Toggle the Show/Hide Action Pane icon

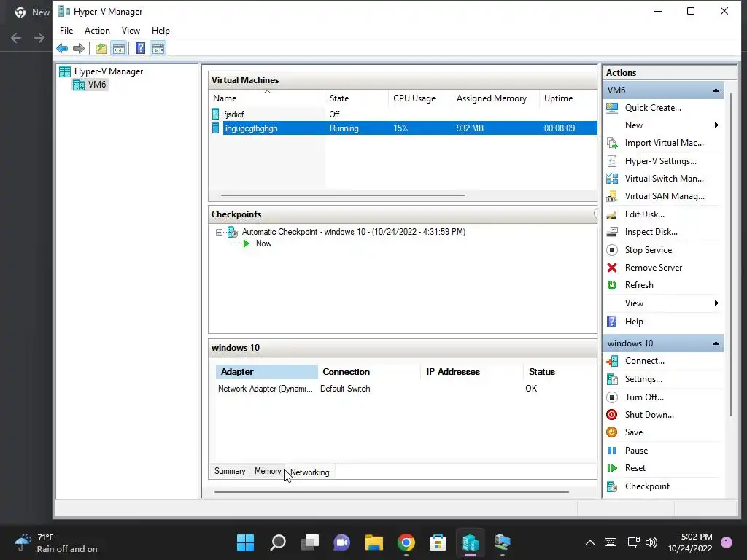pos(158,48)
